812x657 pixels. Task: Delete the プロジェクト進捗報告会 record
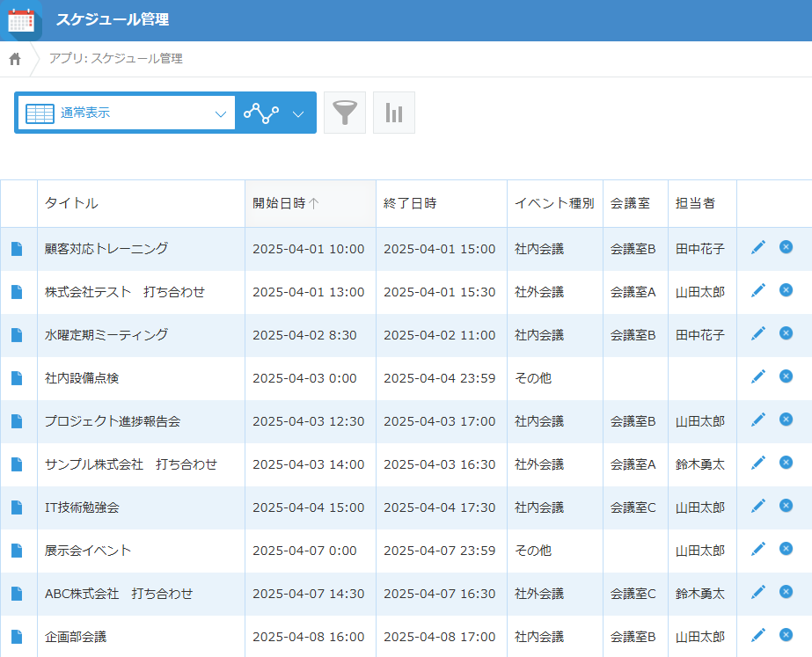(786, 420)
